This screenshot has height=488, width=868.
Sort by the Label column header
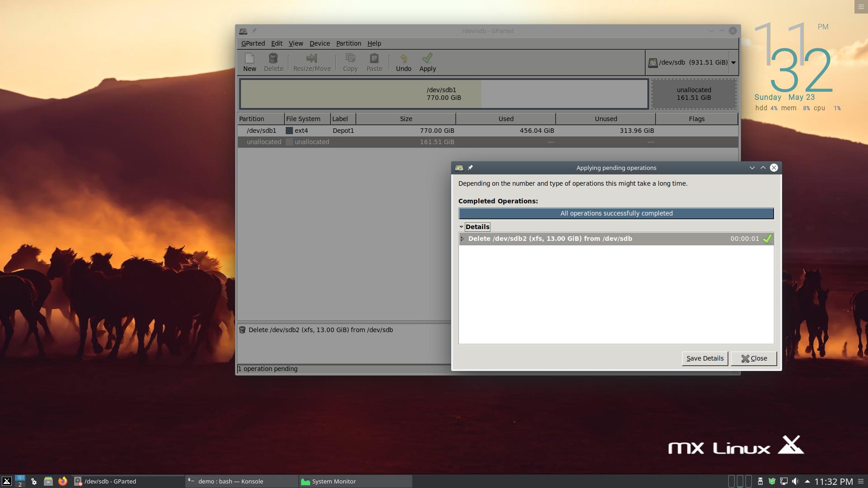[x=343, y=119]
